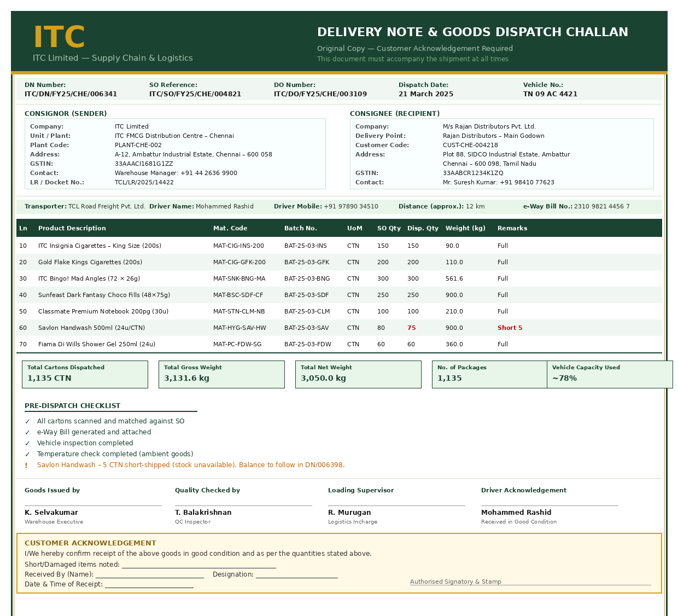The height and width of the screenshot is (616, 678).
Task: Click the CUSTOMER ACKNOWLEDGEMENT heading
Action: click(x=90, y=543)
